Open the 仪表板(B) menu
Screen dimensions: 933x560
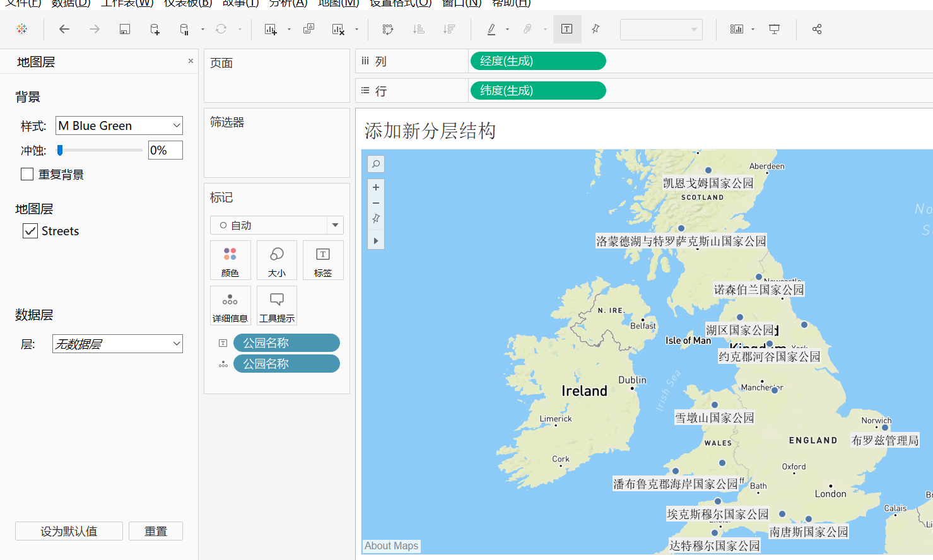point(188,3)
